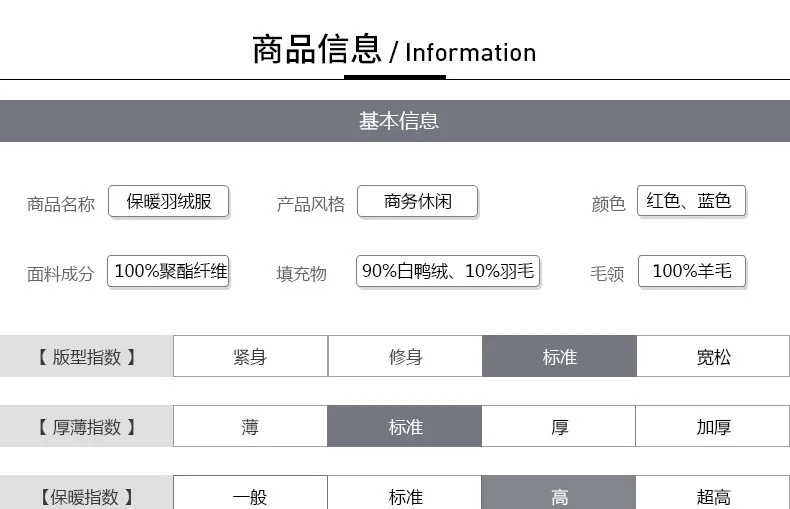Click the 基本信息 section banner
790x509 pixels.
395,121
